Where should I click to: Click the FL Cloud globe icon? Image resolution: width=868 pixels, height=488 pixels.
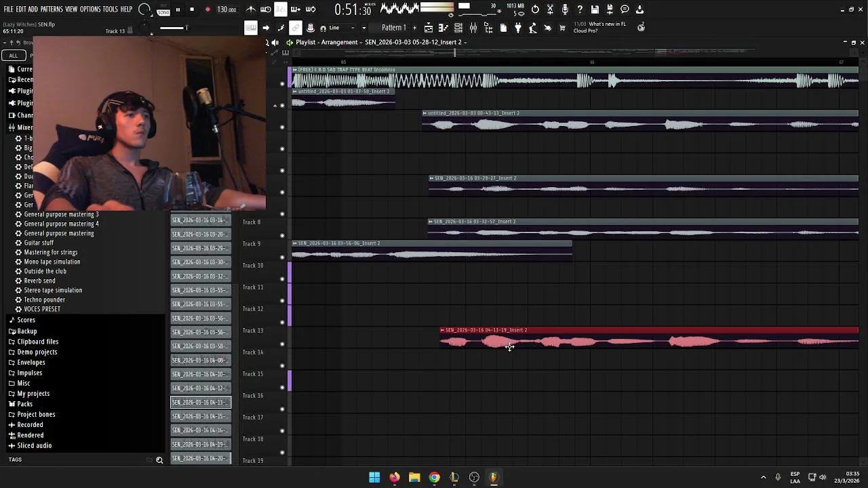641,28
